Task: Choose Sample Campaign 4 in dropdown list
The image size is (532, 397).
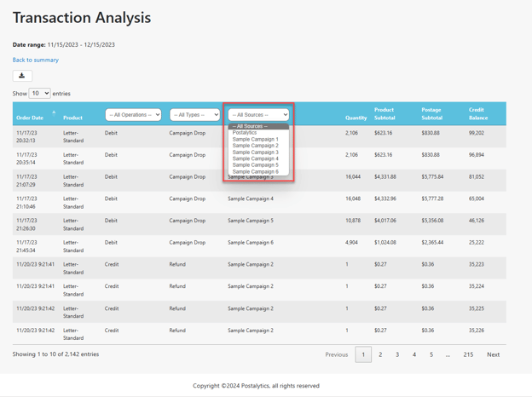Action: tap(255, 158)
